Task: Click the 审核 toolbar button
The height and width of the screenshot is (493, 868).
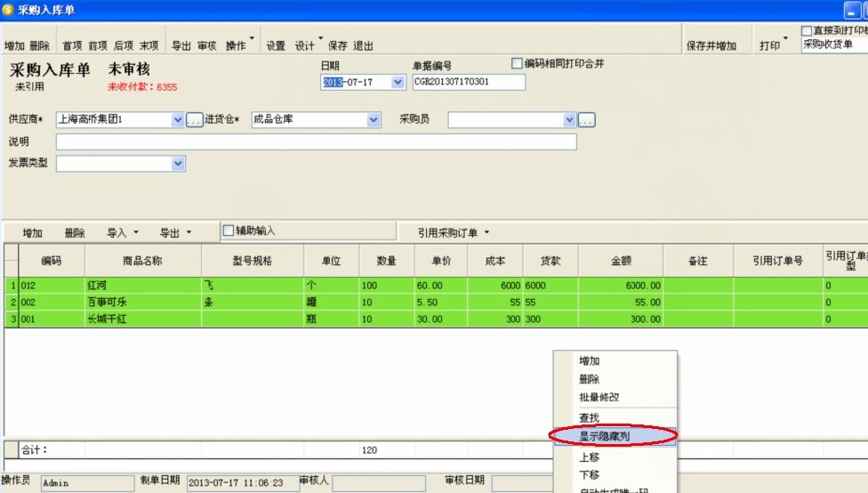Action: click(206, 45)
